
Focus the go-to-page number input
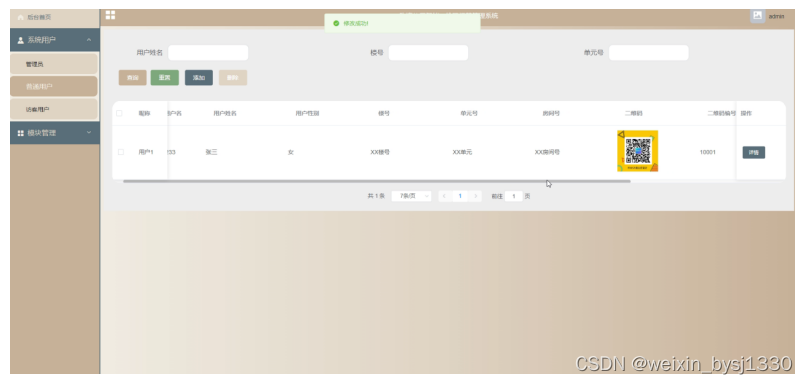click(x=514, y=196)
